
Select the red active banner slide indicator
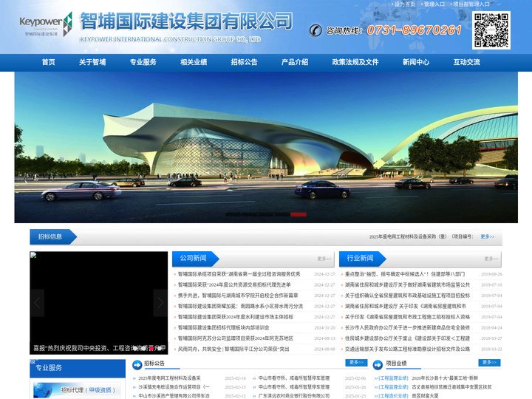(x=299, y=214)
